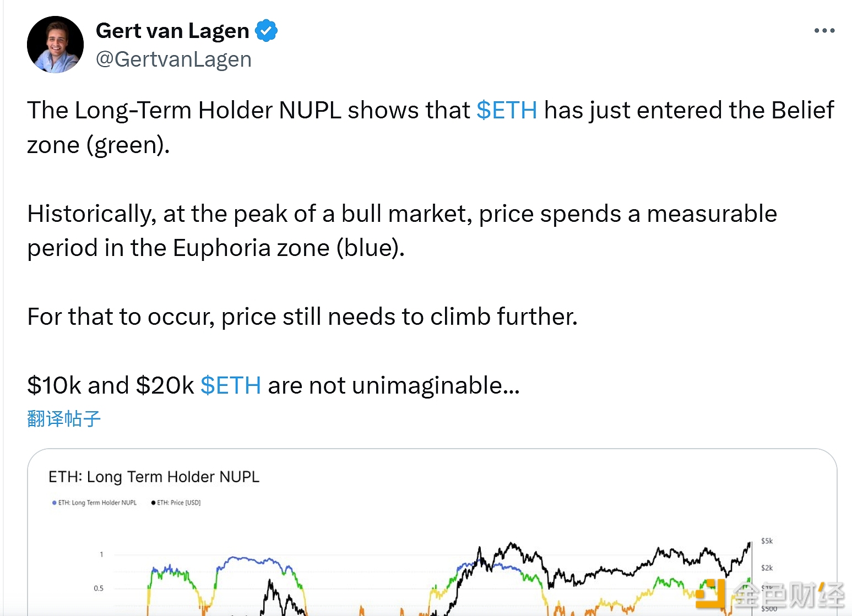Click the $ETH cashtag in last line
852x616 pixels.
coord(230,385)
